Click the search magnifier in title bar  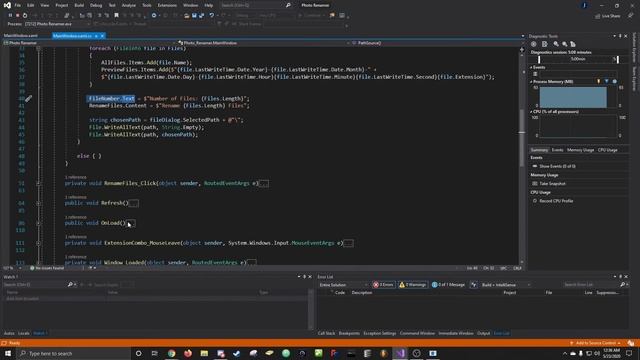click(x=288, y=5)
